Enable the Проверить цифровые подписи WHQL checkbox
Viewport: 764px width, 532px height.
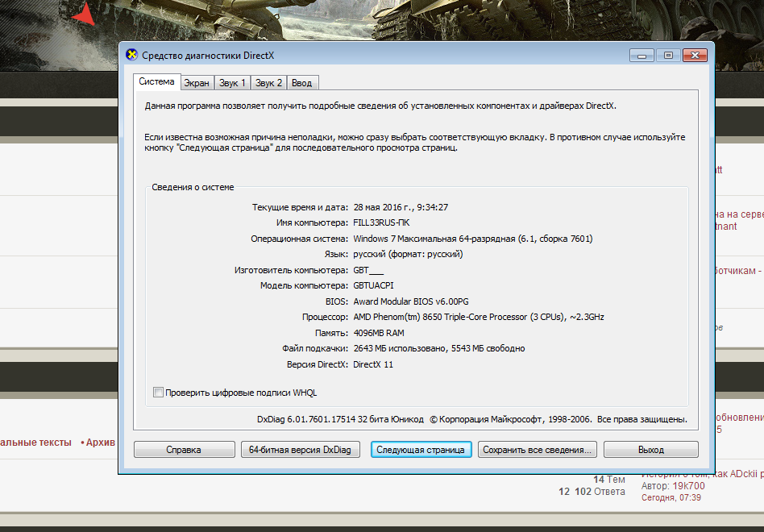click(x=158, y=393)
